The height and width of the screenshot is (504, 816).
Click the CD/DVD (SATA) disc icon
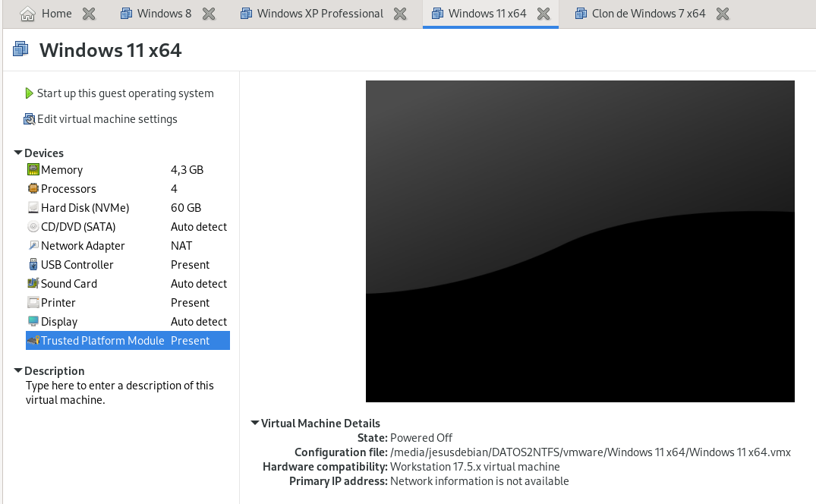(33, 226)
